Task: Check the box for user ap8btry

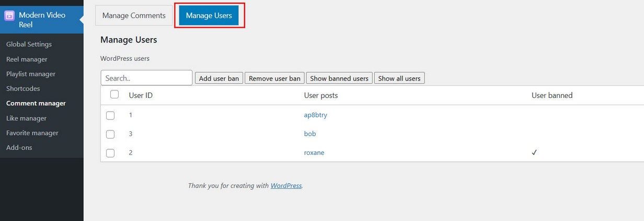Action: click(110, 115)
